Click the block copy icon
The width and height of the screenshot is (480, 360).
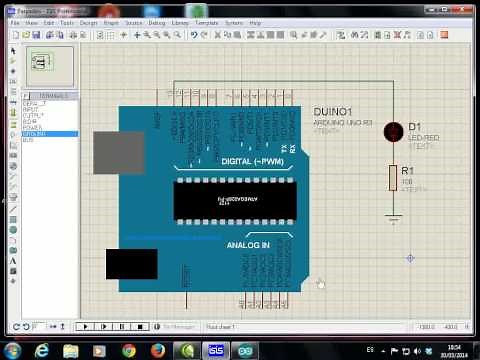pyautogui.click(x=251, y=35)
